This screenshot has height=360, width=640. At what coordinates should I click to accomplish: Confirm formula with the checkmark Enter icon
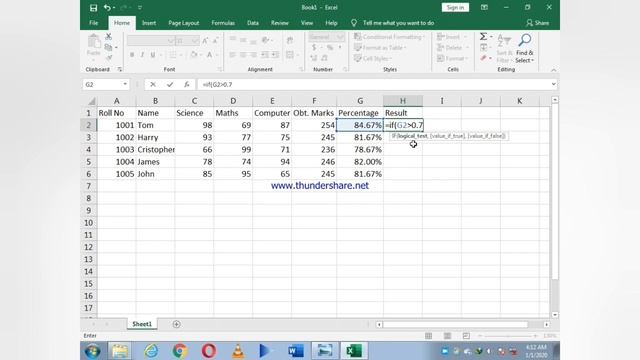[x=170, y=84]
